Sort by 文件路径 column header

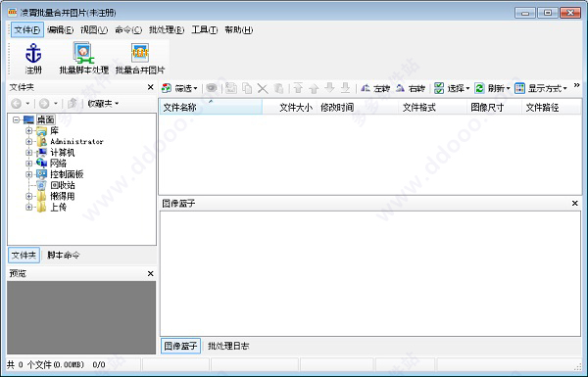click(x=551, y=108)
